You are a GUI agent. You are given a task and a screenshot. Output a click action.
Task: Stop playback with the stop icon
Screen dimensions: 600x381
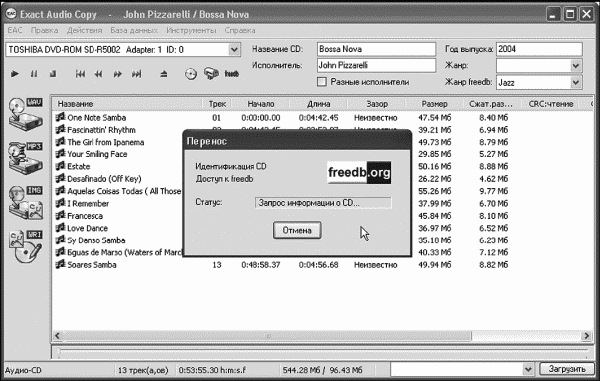pos(53,74)
